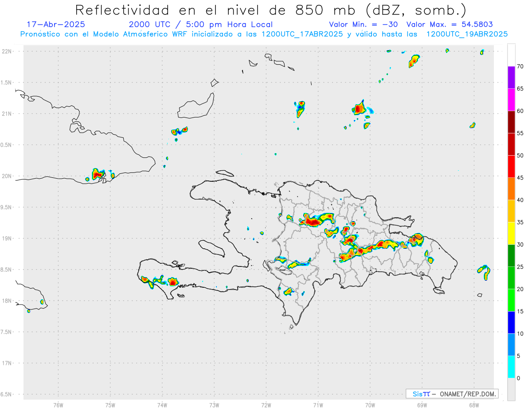
Task: Click the storm cell on Haiti's southern peninsula
Action: tap(172, 281)
